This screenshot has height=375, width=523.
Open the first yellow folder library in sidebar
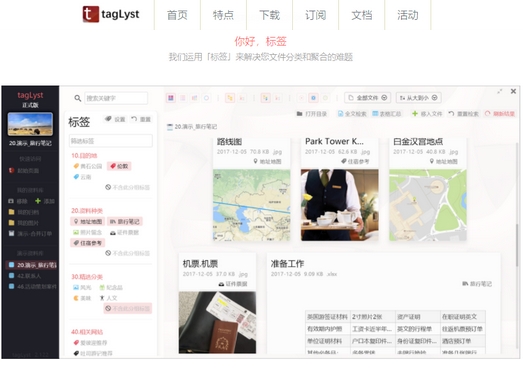click(x=23, y=212)
